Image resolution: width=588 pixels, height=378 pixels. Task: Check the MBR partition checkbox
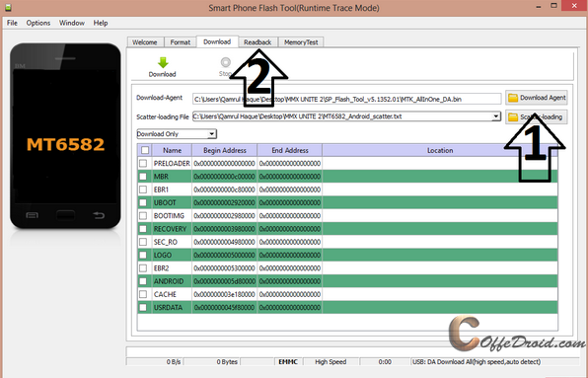143,177
